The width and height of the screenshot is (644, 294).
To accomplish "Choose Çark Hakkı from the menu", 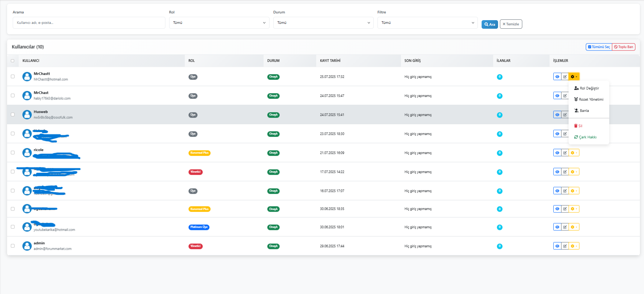I will click(589, 137).
